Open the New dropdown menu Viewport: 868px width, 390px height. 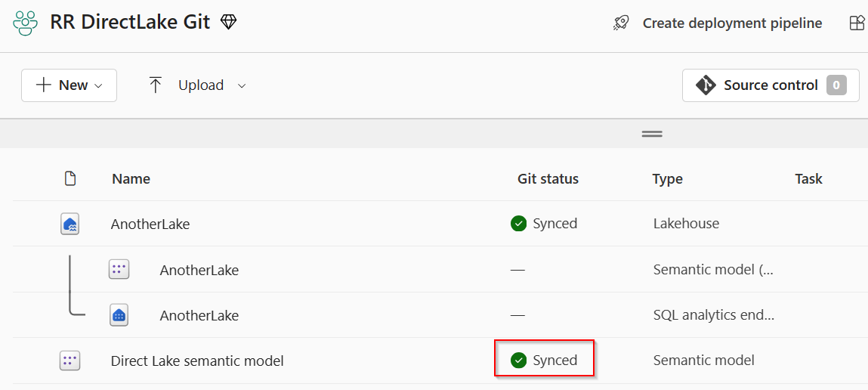point(70,85)
